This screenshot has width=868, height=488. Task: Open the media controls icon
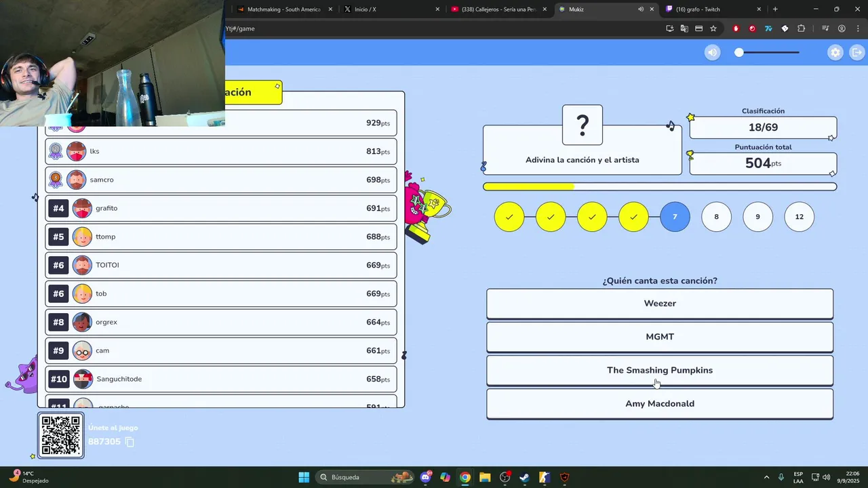(x=825, y=28)
